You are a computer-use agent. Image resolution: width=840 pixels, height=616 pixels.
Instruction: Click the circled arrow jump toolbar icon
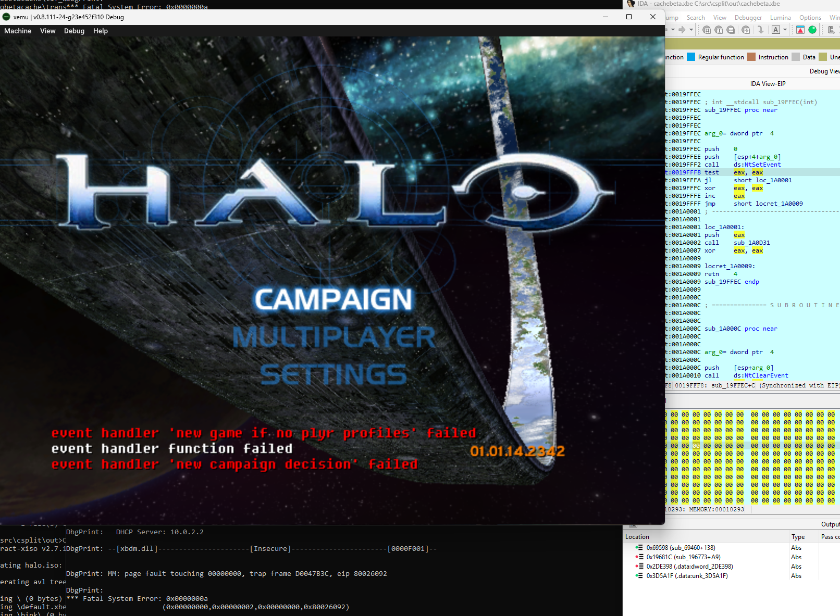[746, 30]
